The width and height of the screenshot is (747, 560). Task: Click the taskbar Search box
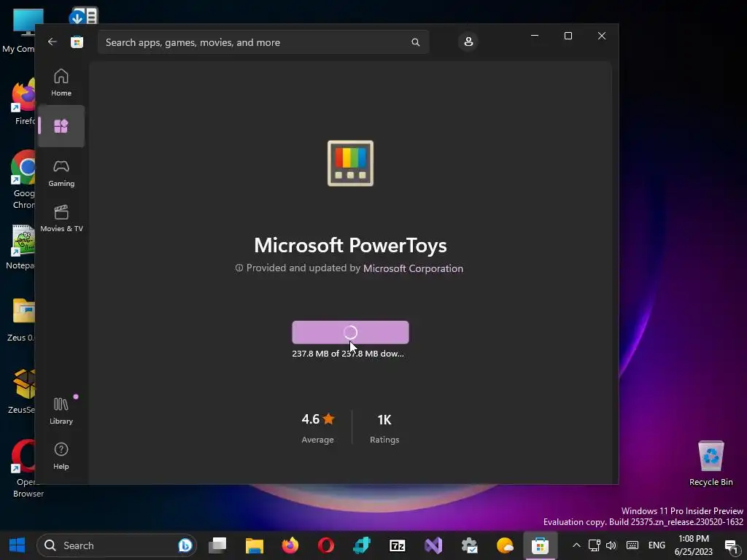(117, 545)
